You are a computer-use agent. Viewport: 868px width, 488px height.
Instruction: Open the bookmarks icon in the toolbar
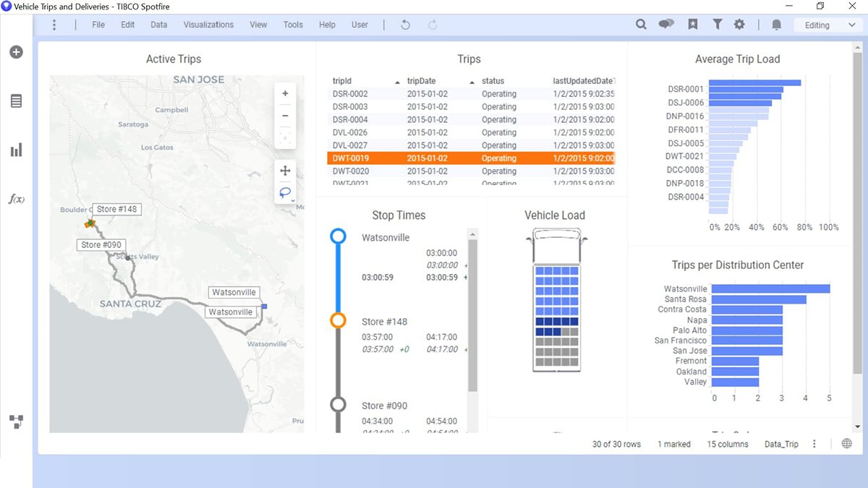point(692,24)
